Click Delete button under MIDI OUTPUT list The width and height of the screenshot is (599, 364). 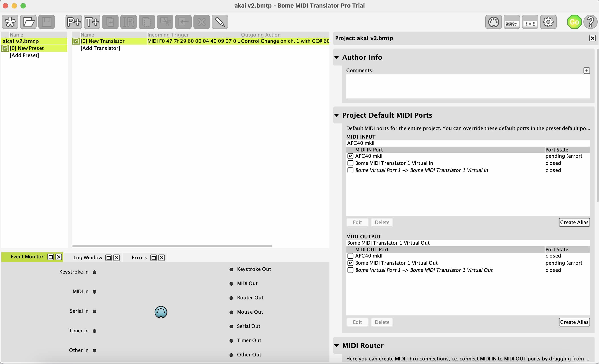pyautogui.click(x=382, y=322)
